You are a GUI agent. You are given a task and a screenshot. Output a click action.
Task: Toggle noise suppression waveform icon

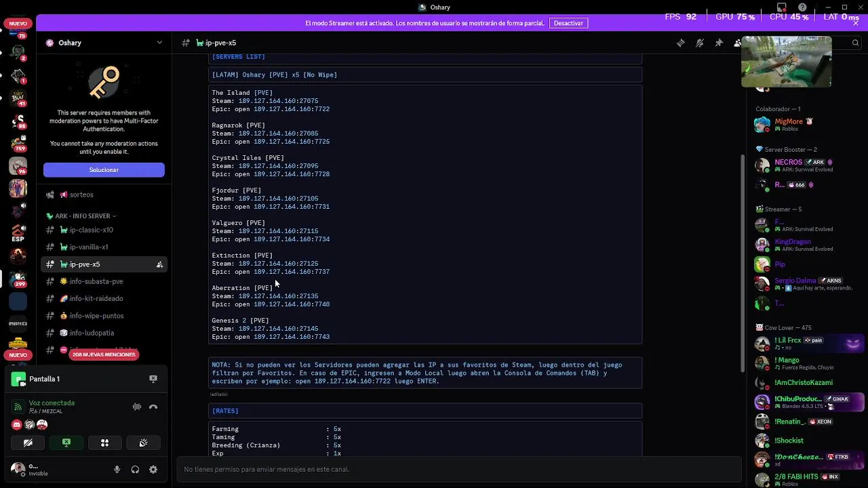click(136, 407)
